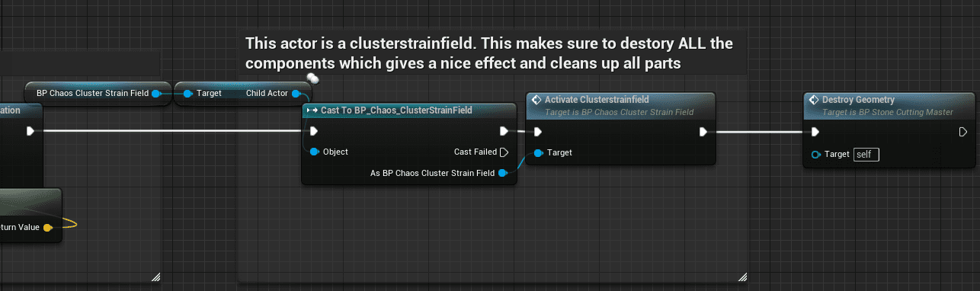Screen dimensions: 980x291
Task: Click 'Target is BP Stone Cutting Master' subtitle
Action: (888, 112)
